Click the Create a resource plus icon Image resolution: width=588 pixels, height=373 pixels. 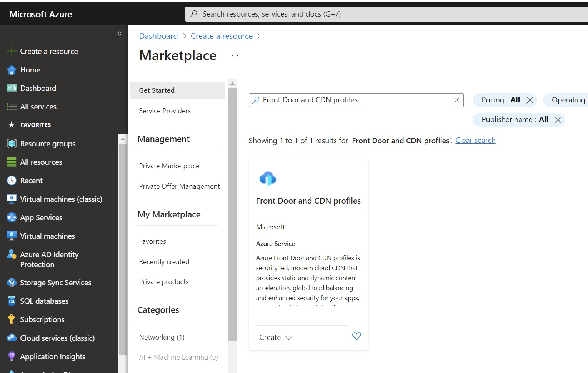[12, 51]
